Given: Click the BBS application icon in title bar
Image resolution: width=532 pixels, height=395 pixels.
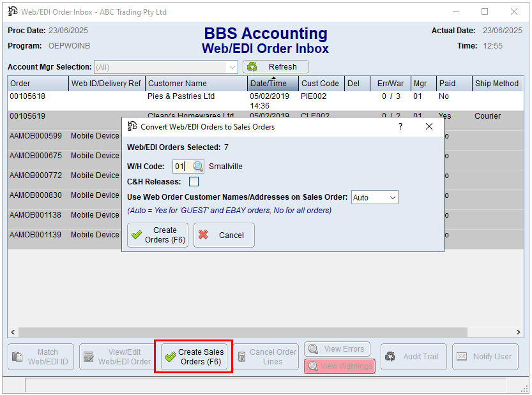Looking at the screenshot, I should coord(13,11).
